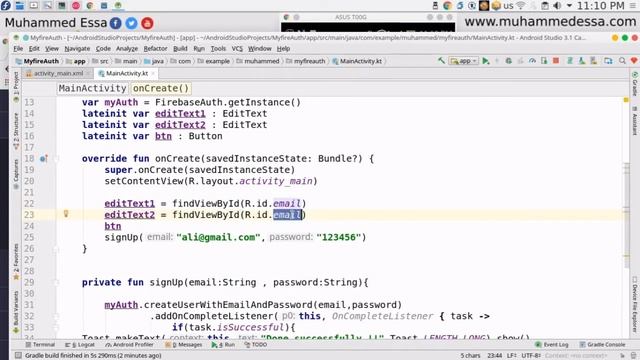Select the MainActivity.kt editor tab

click(x=127, y=73)
